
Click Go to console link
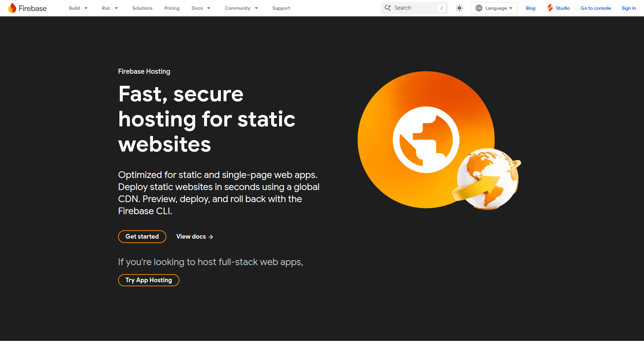click(x=596, y=8)
